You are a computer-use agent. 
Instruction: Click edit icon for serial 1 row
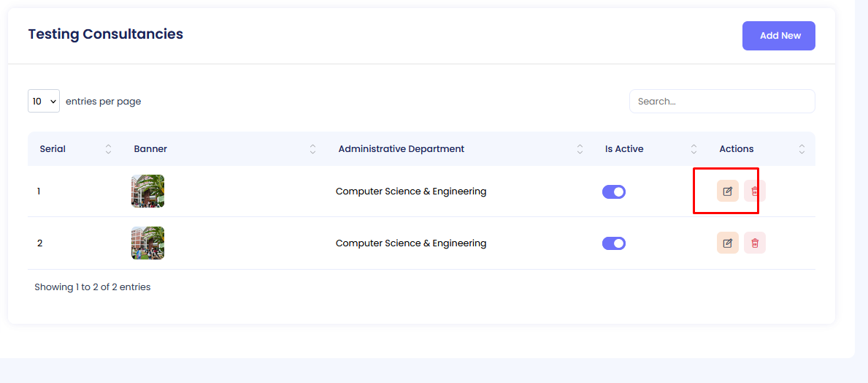coord(727,191)
